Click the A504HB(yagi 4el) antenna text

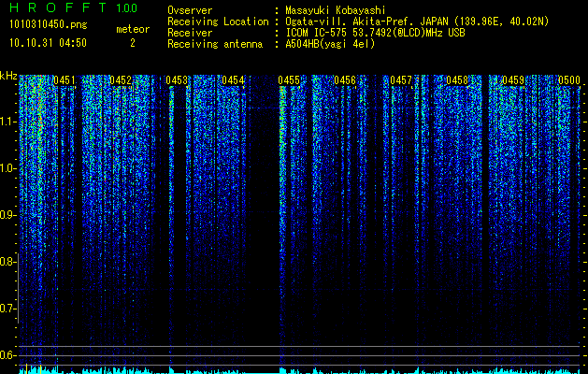click(x=330, y=44)
